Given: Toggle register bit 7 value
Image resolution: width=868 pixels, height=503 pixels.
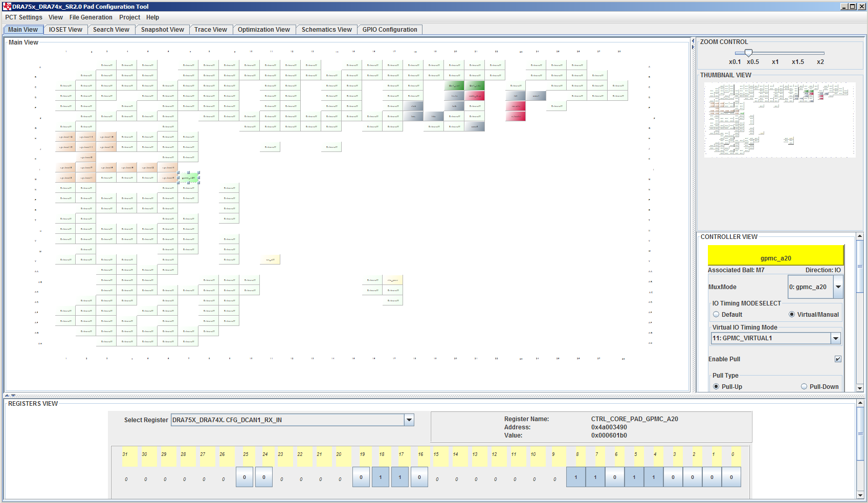Looking at the screenshot, I should 595,477.
